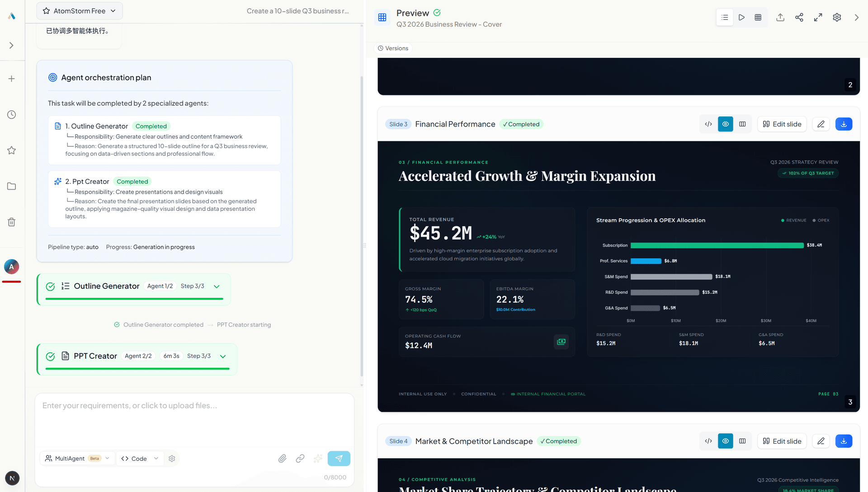Collapse preview panel with right chevron
The image size is (868, 492).
[857, 17]
